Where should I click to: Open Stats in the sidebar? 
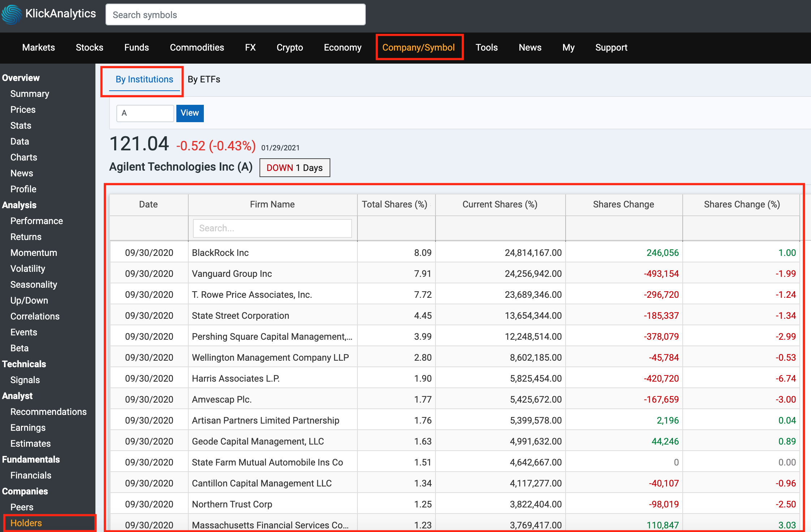[21, 125]
